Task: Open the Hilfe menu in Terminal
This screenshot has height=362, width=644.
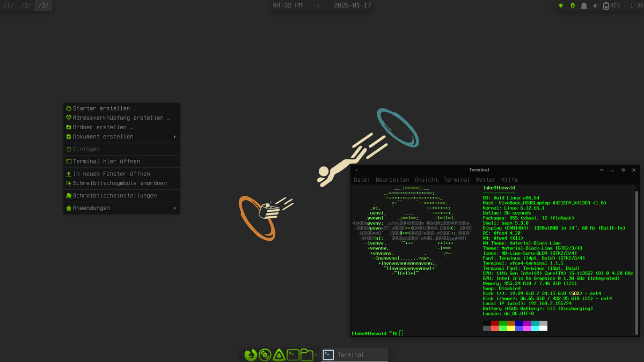Action: (509, 180)
